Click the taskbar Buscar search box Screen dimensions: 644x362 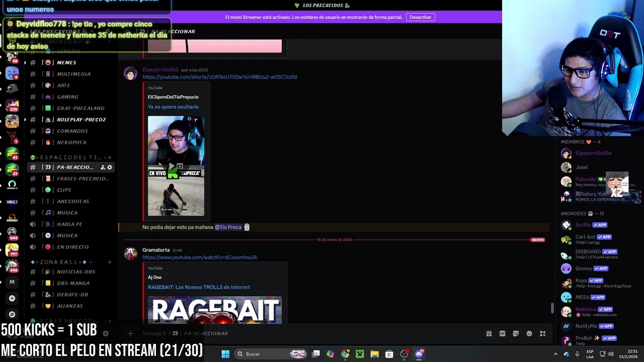point(272,354)
